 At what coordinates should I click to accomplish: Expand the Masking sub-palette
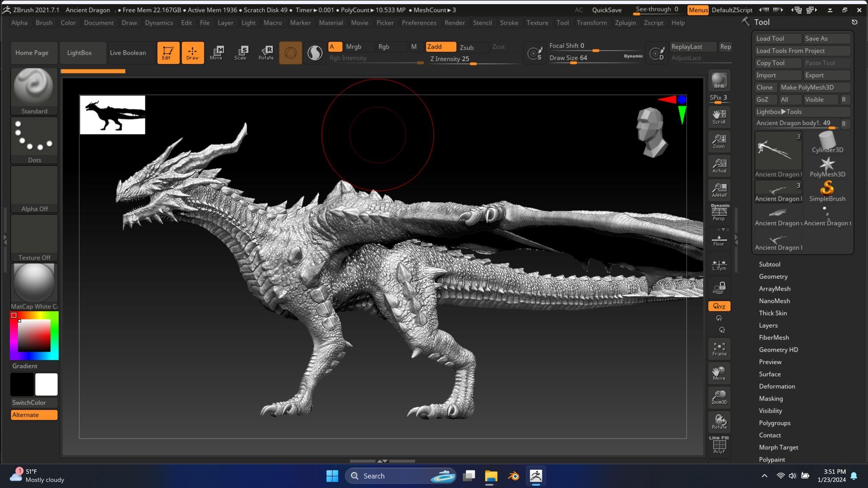pos(771,399)
